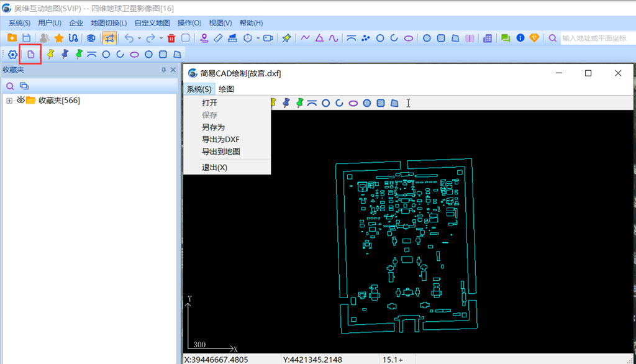Toggle the eye visibility of 收藏夹 folder

(20, 101)
